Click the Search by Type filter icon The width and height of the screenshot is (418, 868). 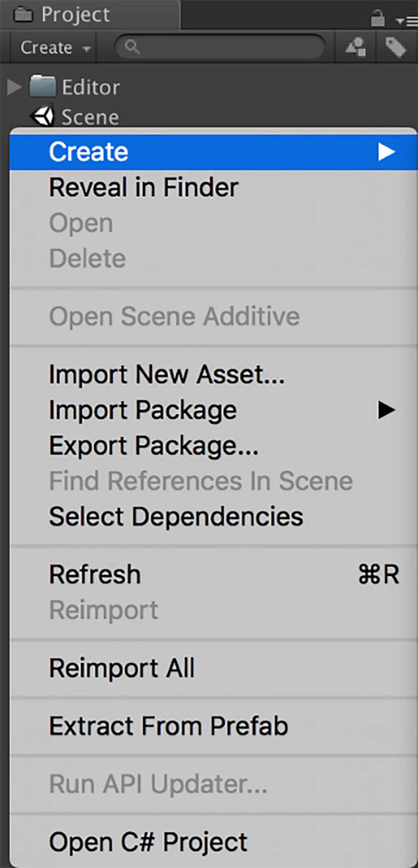[356, 47]
